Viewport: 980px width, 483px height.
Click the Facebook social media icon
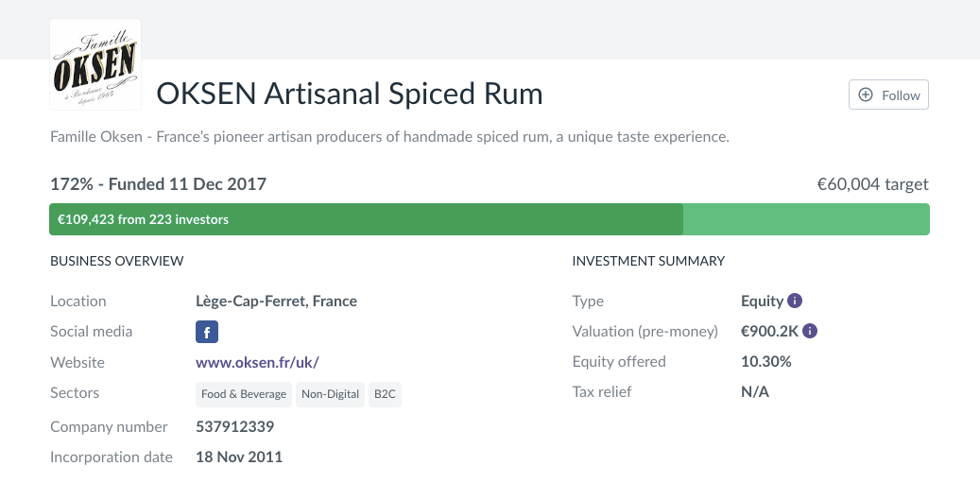[207, 332]
